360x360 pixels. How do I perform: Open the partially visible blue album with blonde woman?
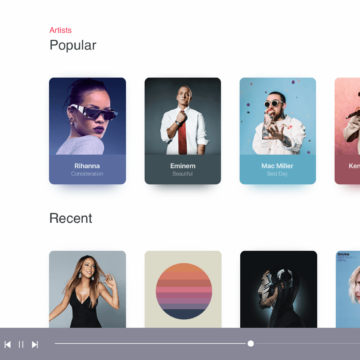coord(348,289)
